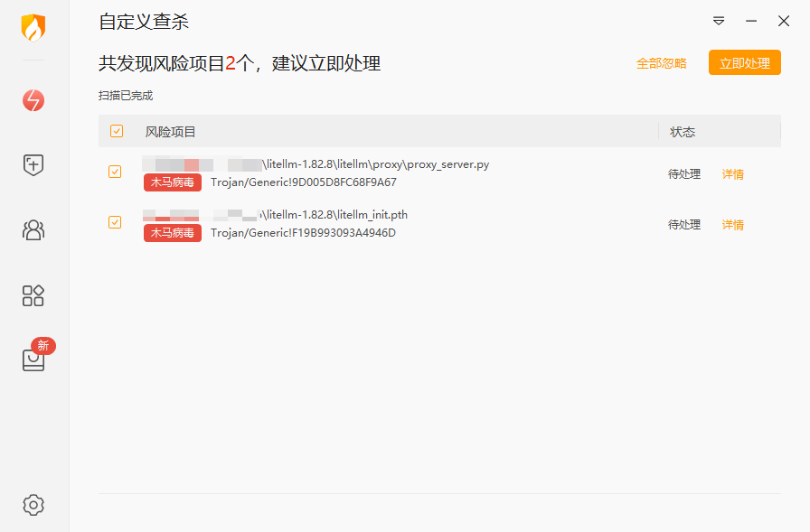Click the Huorong flame shield logo
810x532 pixels.
33,28
